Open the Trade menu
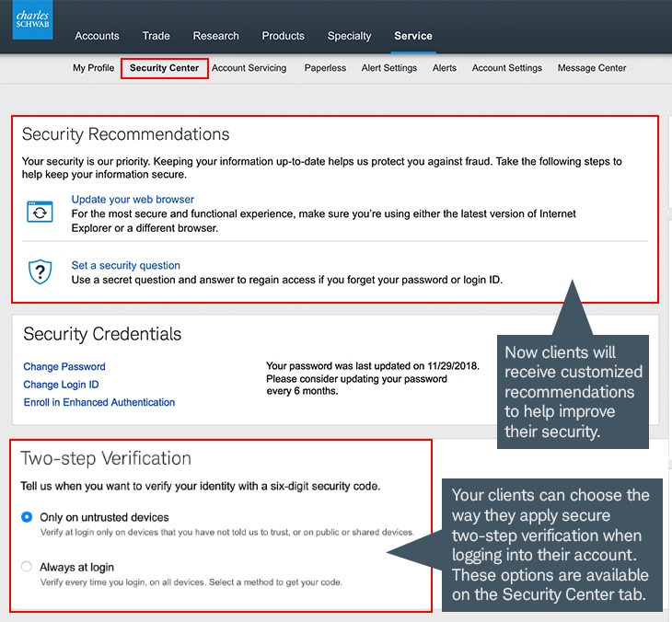 click(156, 36)
